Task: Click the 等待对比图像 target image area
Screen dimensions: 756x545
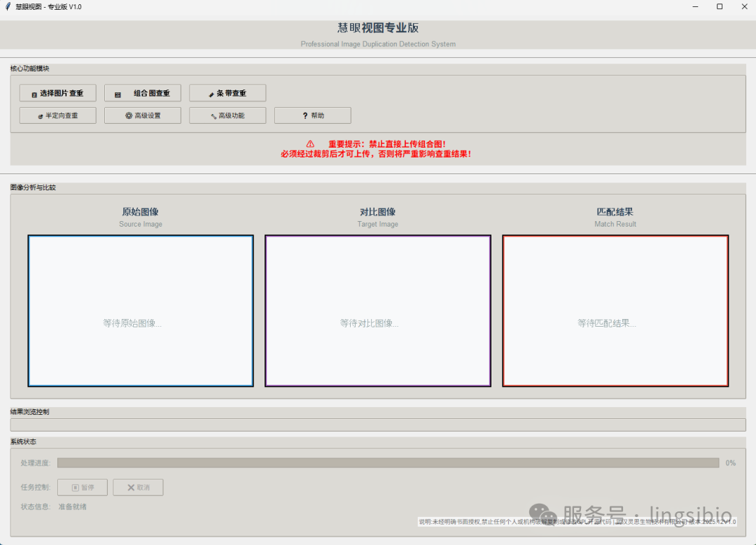Action: [377, 311]
